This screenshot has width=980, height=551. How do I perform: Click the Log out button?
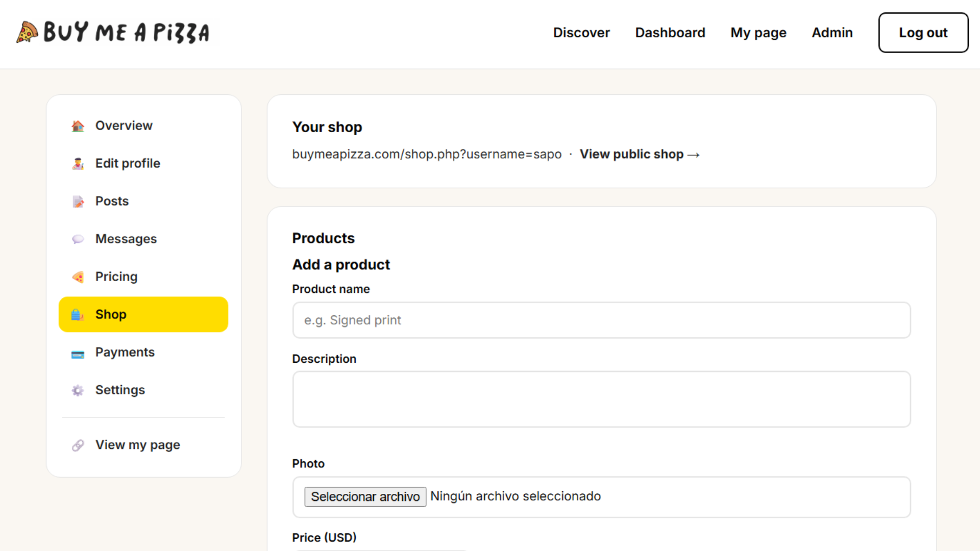pyautogui.click(x=923, y=33)
